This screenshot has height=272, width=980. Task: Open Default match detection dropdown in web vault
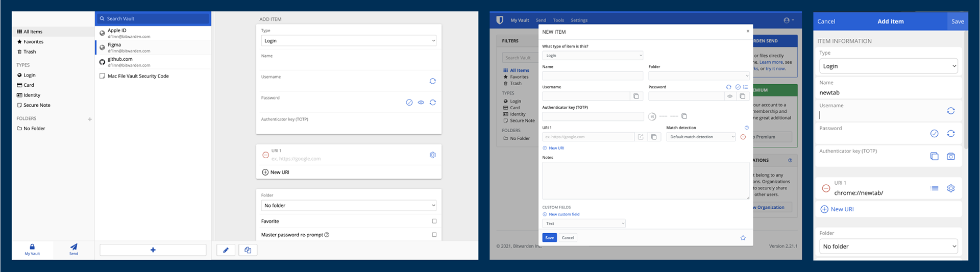point(701,137)
